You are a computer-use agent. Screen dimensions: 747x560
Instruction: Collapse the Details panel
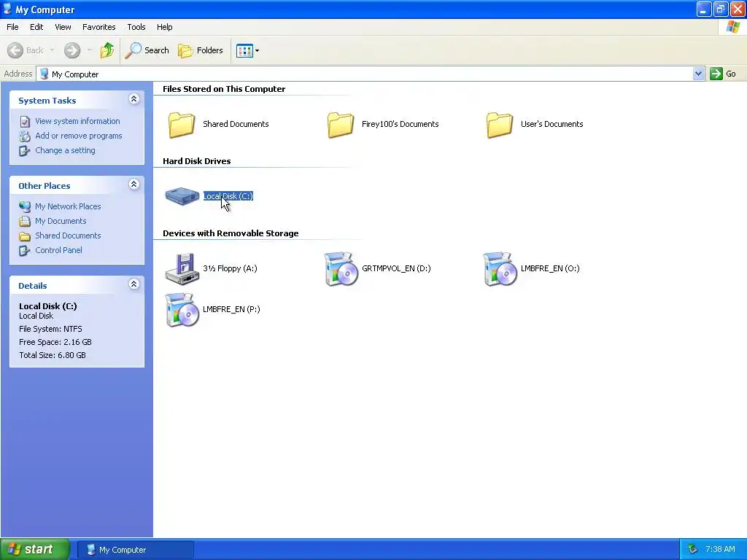click(x=134, y=284)
